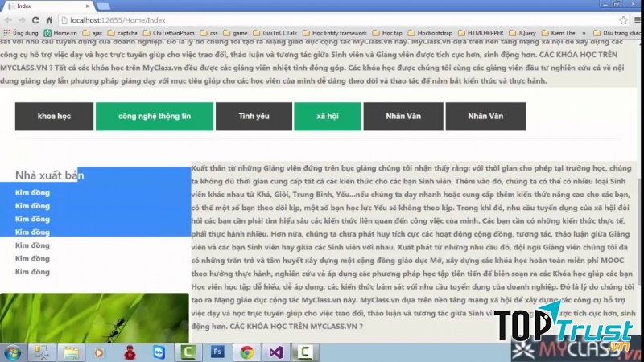
Task: Bookmark this page with the star icon
Action: coord(623,20)
